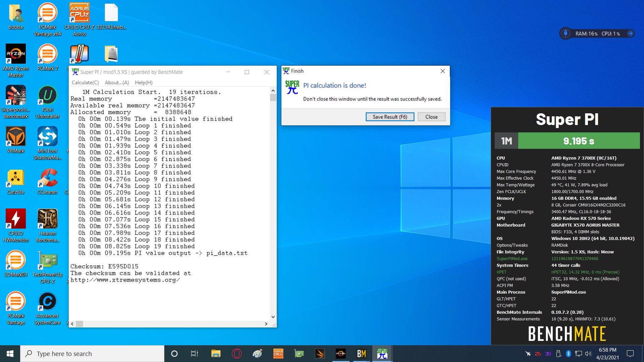Open Ryzen Master from the taskbar
The width and height of the screenshot is (644, 362).
pyautogui.click(x=340, y=354)
